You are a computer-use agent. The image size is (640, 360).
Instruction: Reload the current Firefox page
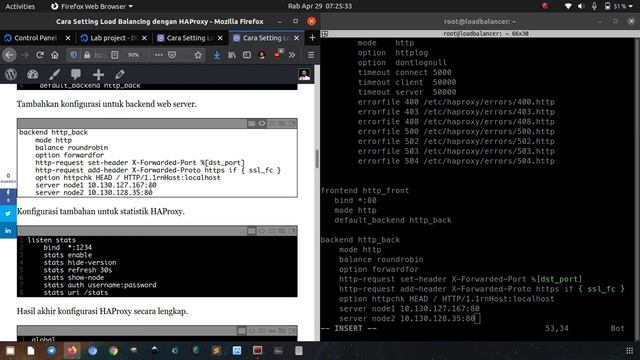pos(40,55)
